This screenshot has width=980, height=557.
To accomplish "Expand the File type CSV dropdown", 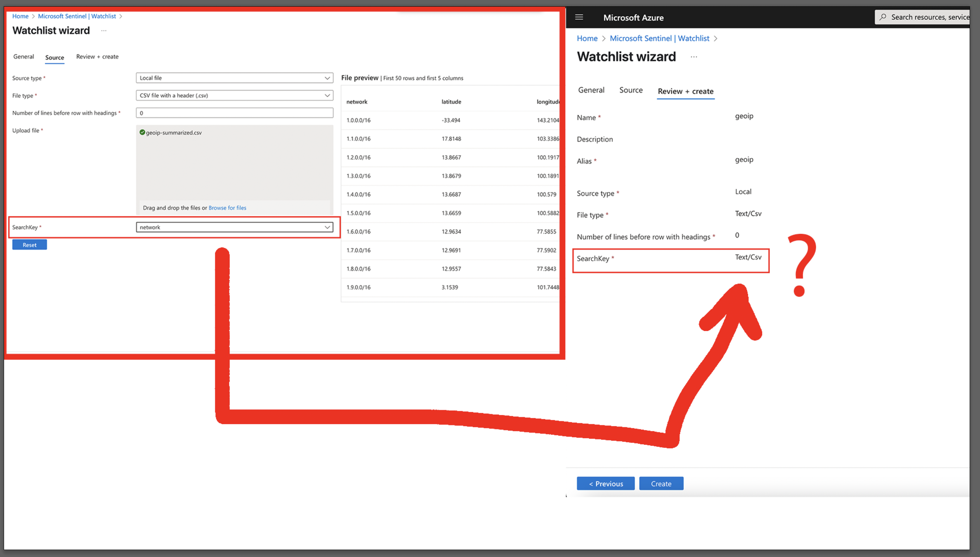I will pyautogui.click(x=234, y=95).
